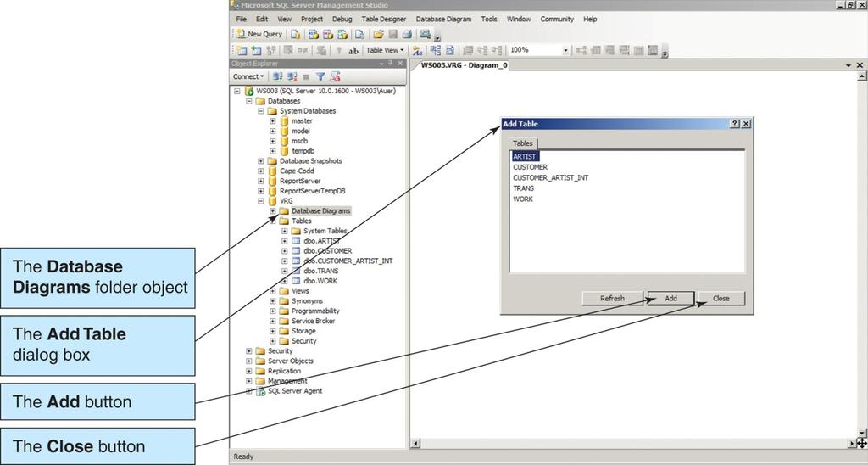The width and height of the screenshot is (868, 465).
Task: Select the Tables tab in Add Table dialog
Action: [x=522, y=143]
